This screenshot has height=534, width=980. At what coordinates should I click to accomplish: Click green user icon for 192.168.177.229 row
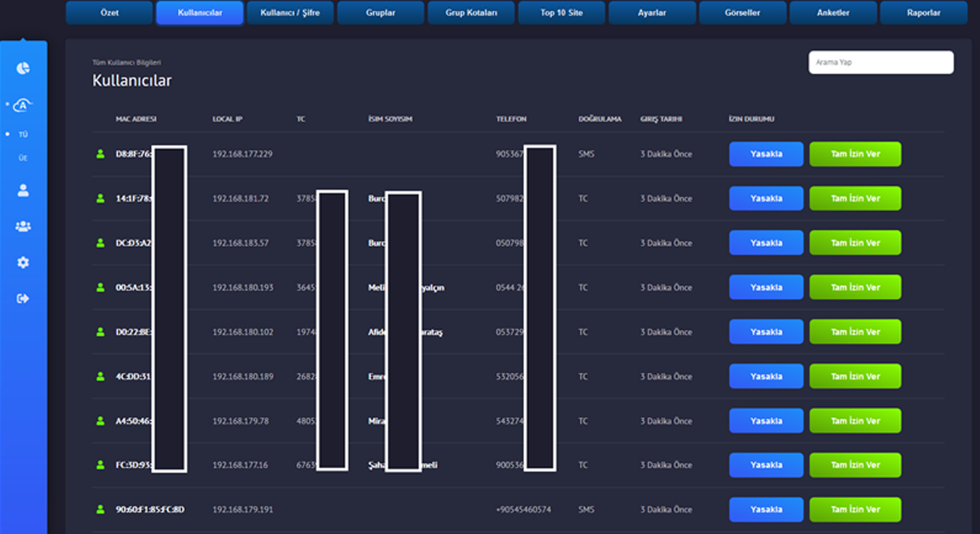pos(101,154)
